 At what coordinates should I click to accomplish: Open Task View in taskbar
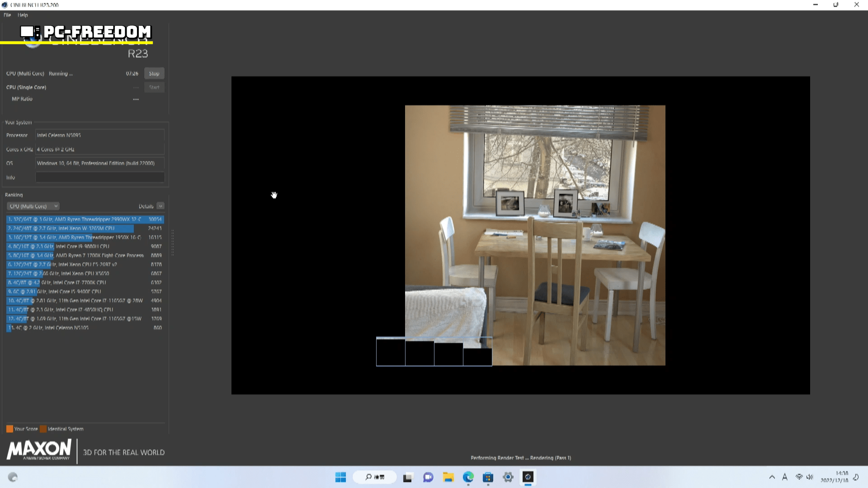pyautogui.click(x=408, y=477)
